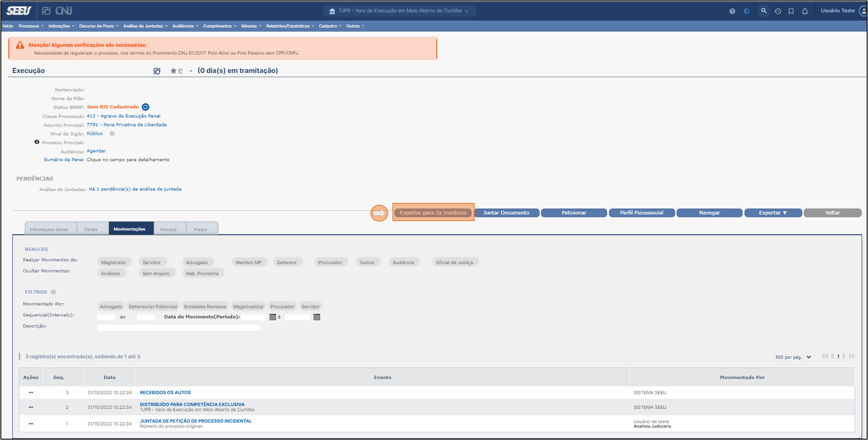Open the bookmarks icon in header
Viewport: 868px width, 440px height.
[x=791, y=11]
